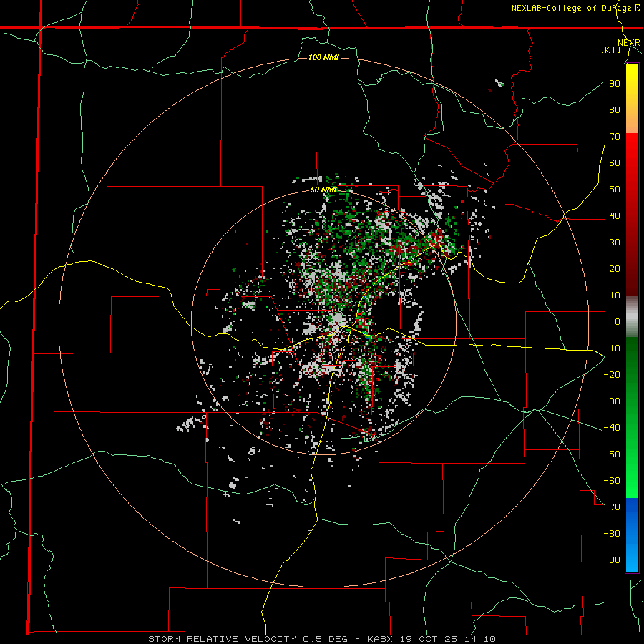Click the -60 value on the velocity scale
644x644 pixels.
612,481
